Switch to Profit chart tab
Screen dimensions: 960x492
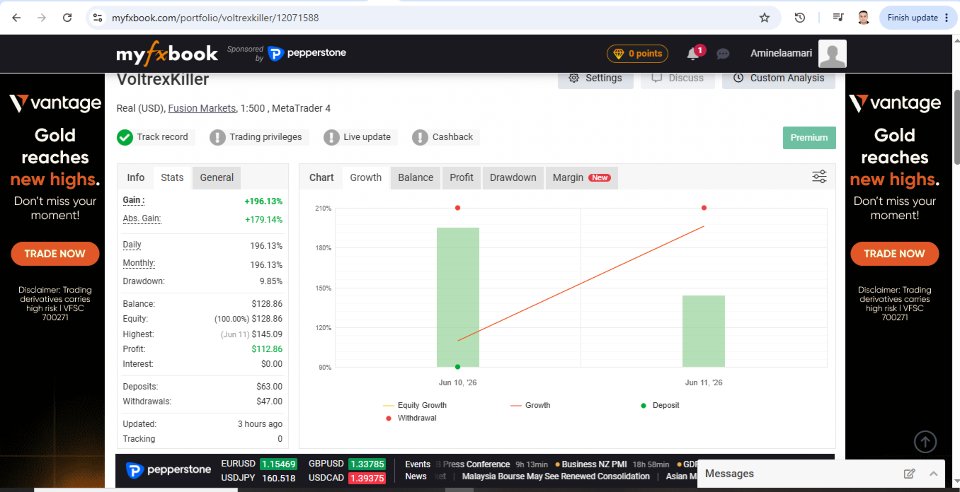coord(462,177)
